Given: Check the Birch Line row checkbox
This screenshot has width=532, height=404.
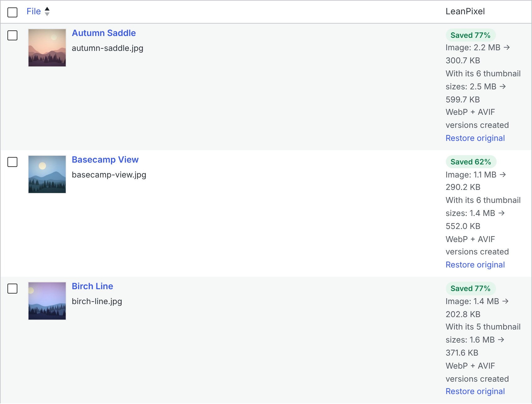Looking at the screenshot, I should point(12,289).
